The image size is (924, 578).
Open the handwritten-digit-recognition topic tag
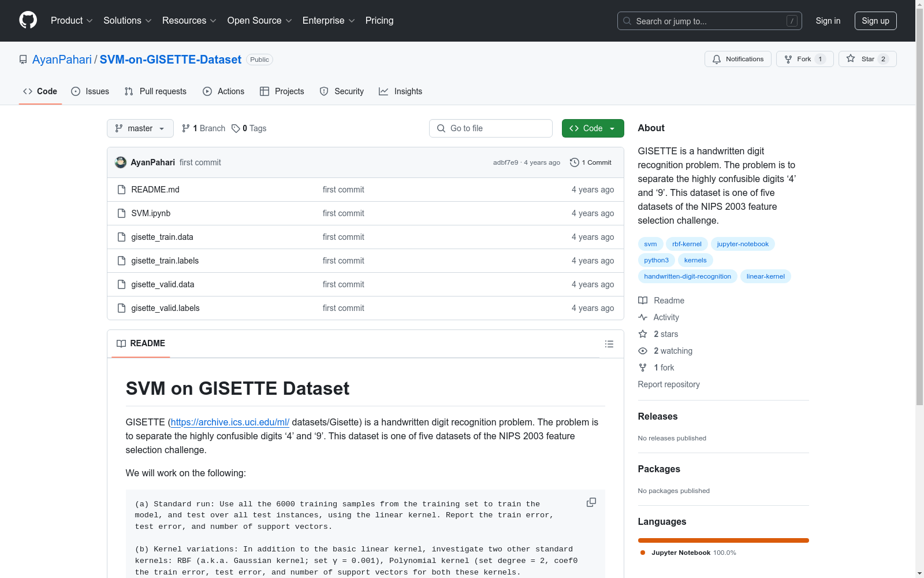coord(688,276)
